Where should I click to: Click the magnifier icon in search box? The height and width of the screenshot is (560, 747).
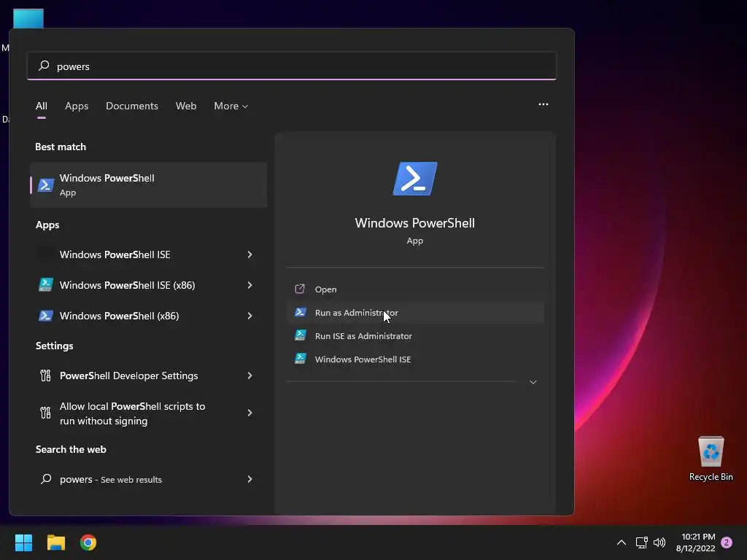click(44, 66)
